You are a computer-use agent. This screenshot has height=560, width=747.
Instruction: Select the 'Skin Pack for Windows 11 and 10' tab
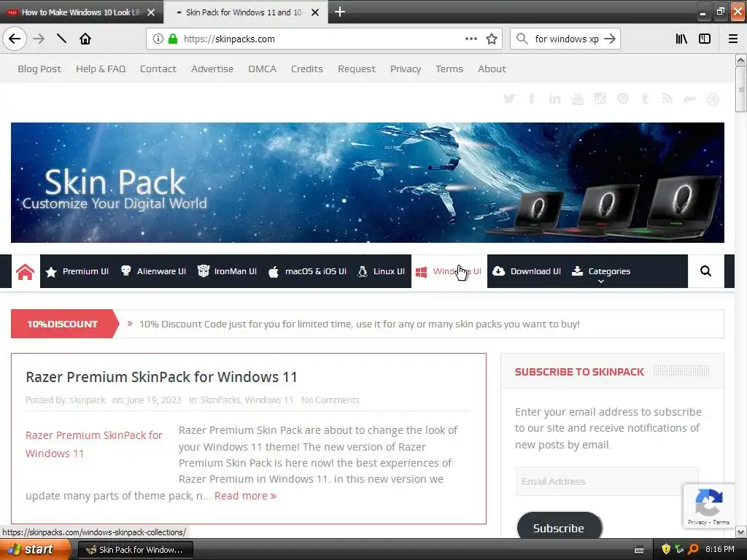244,12
